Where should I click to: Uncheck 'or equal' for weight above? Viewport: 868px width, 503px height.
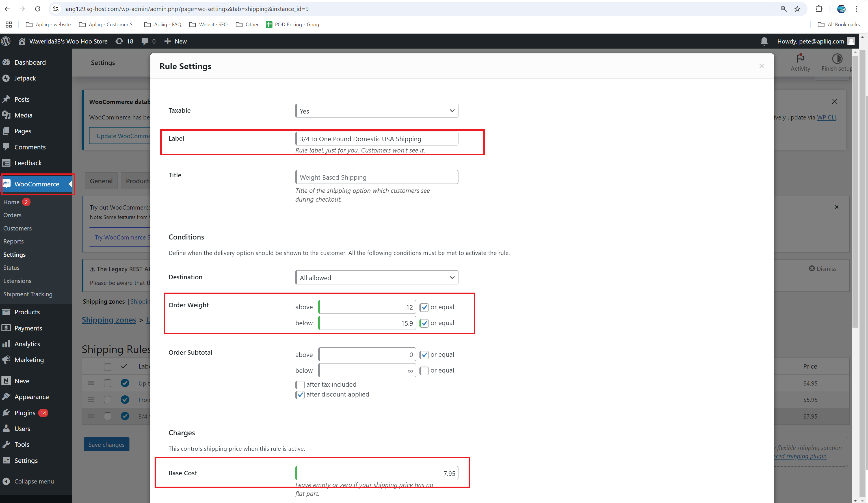point(424,308)
